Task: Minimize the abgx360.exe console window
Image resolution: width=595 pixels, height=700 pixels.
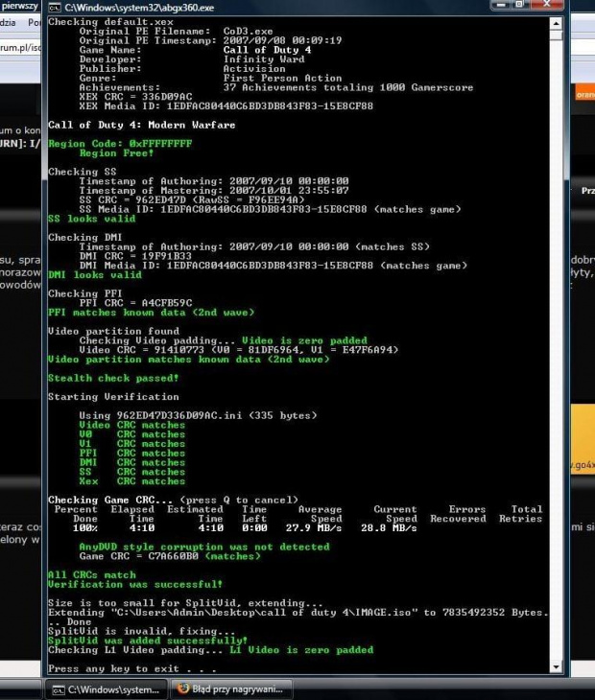Action: point(501,5)
